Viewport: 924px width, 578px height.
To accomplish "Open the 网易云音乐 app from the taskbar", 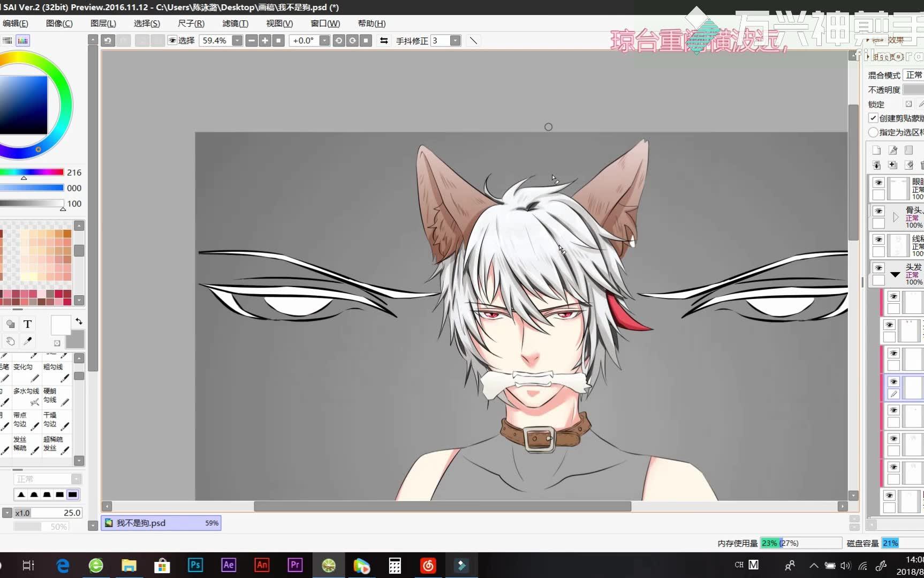I will click(428, 565).
